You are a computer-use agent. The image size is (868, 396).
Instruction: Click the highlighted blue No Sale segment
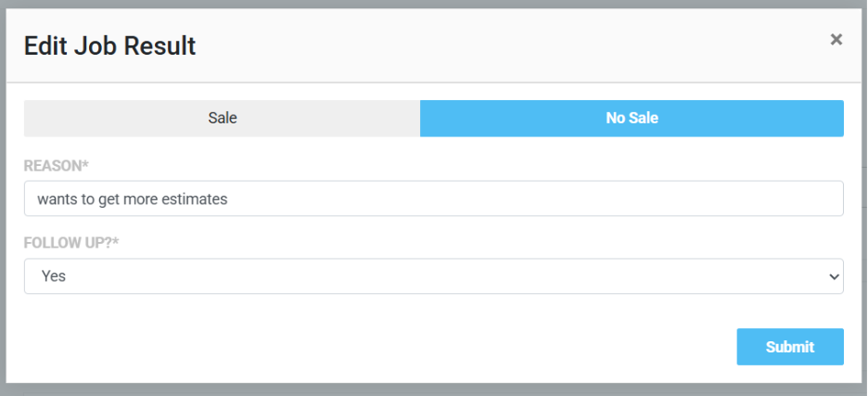pos(632,119)
